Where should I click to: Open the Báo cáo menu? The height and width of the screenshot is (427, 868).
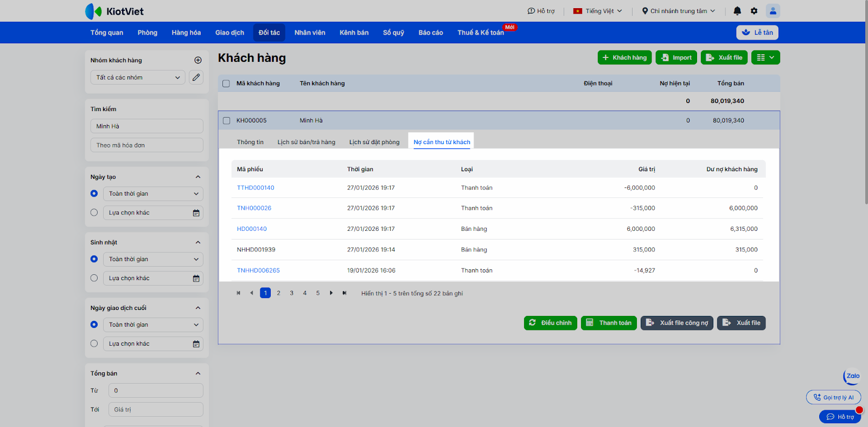[x=431, y=33]
